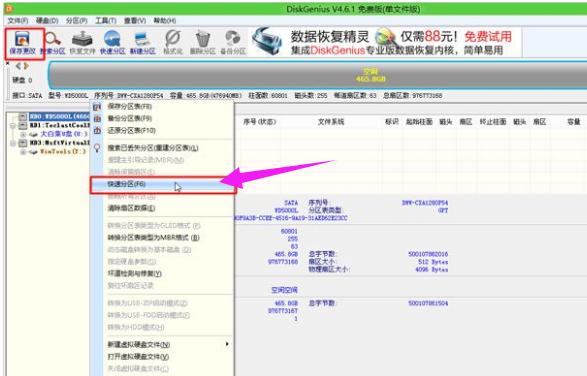Screen dimensions: 587x376
Task: Click the 数据恢复精灵 advertisement banner
Action: (386, 42)
